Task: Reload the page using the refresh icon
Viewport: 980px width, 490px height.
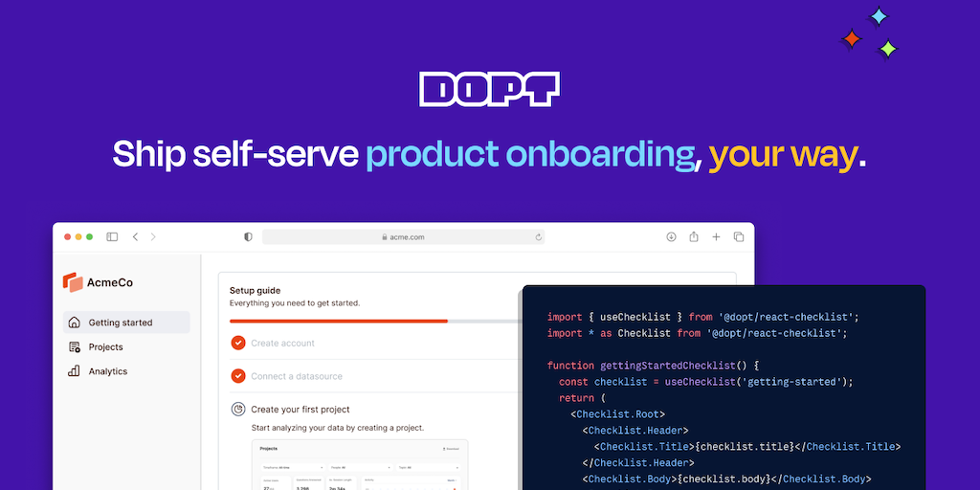Action: pyautogui.click(x=538, y=237)
